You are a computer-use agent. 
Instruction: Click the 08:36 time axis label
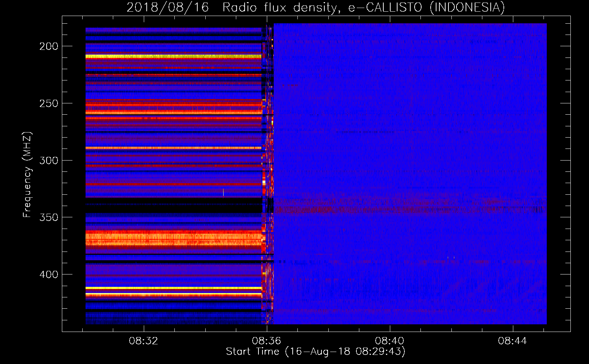pos(266,341)
